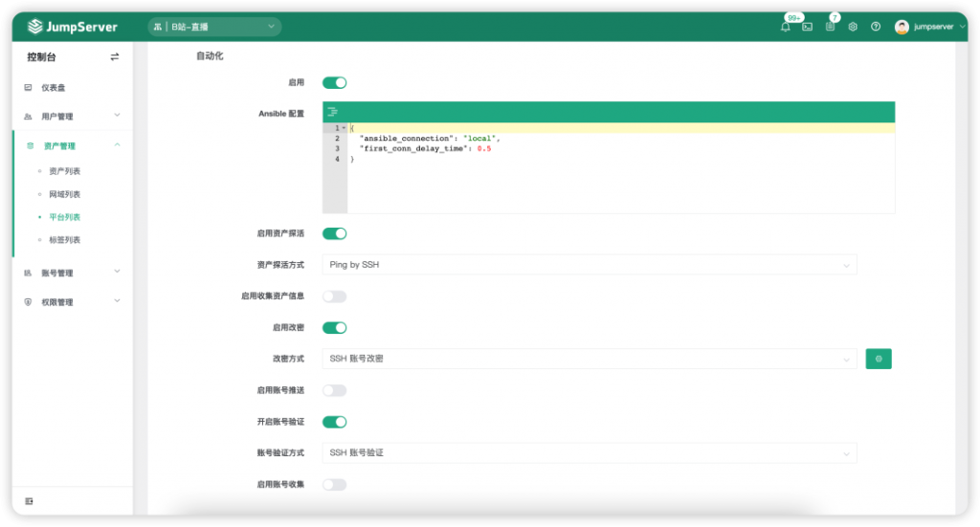Image resolution: width=980 pixels, height=527 pixels.
Task: Click the organization tree icon
Action: (158, 27)
